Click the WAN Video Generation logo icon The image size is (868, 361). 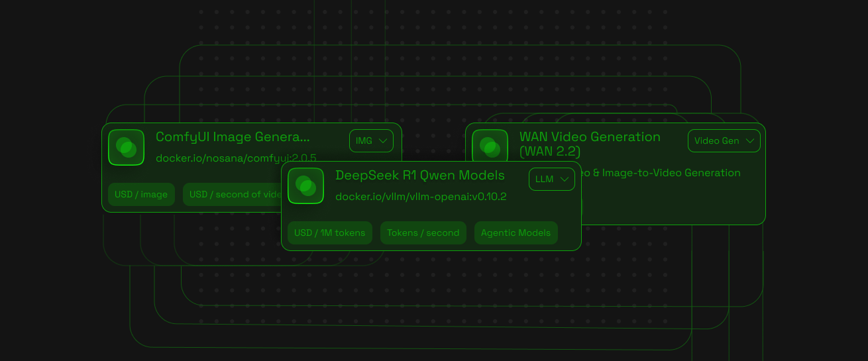490,144
